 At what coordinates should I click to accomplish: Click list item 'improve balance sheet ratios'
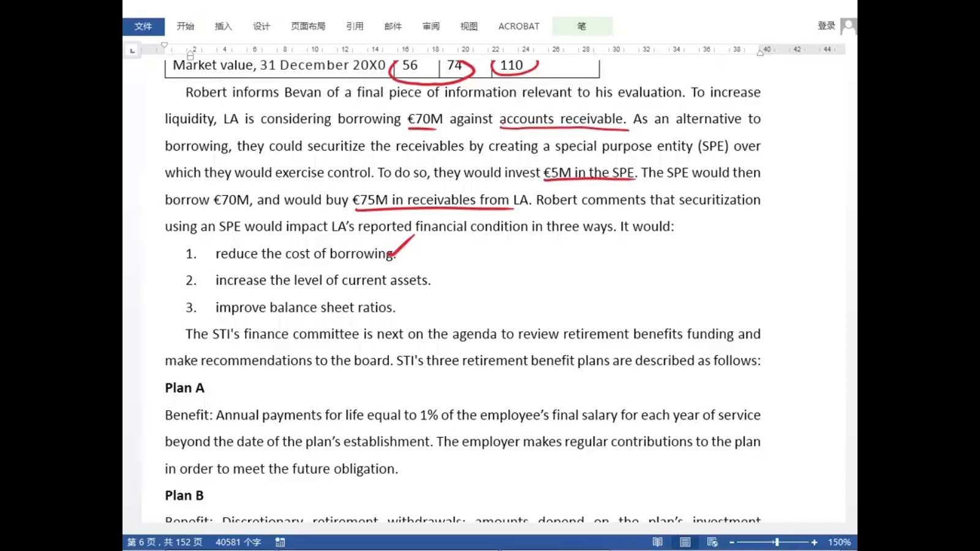point(305,307)
